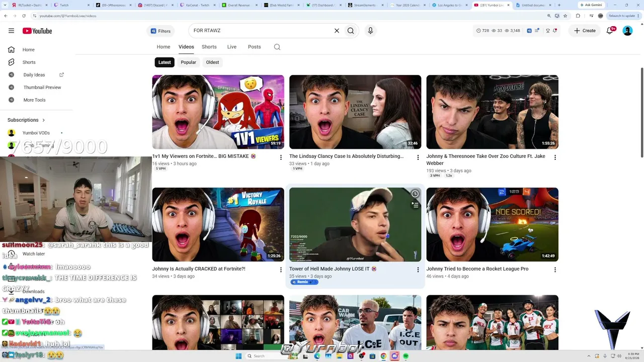This screenshot has width=644, height=362.
Task: Open Watch later in the sidebar
Action: pyautogui.click(x=34, y=254)
